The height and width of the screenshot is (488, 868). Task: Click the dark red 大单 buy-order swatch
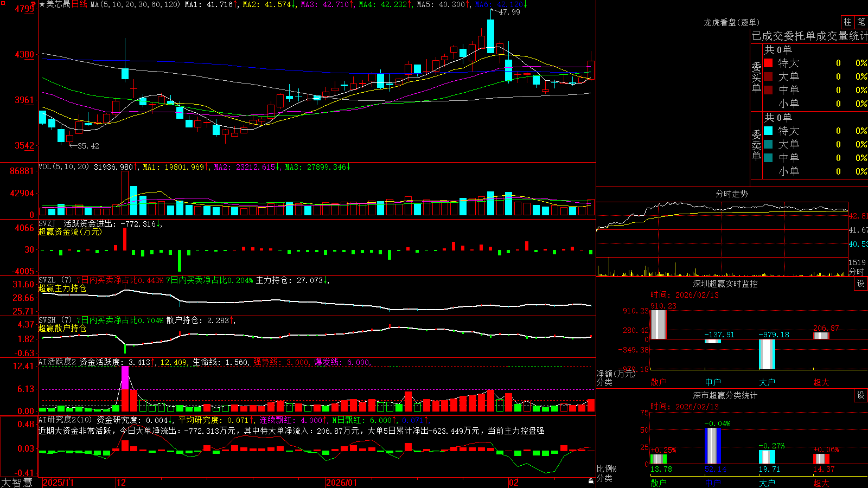[768, 76]
